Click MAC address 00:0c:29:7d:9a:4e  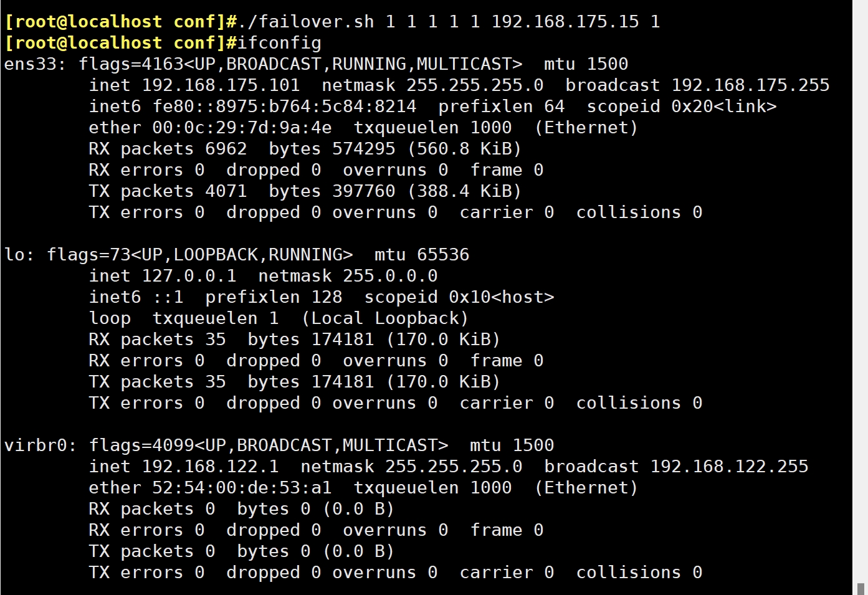[242, 128]
